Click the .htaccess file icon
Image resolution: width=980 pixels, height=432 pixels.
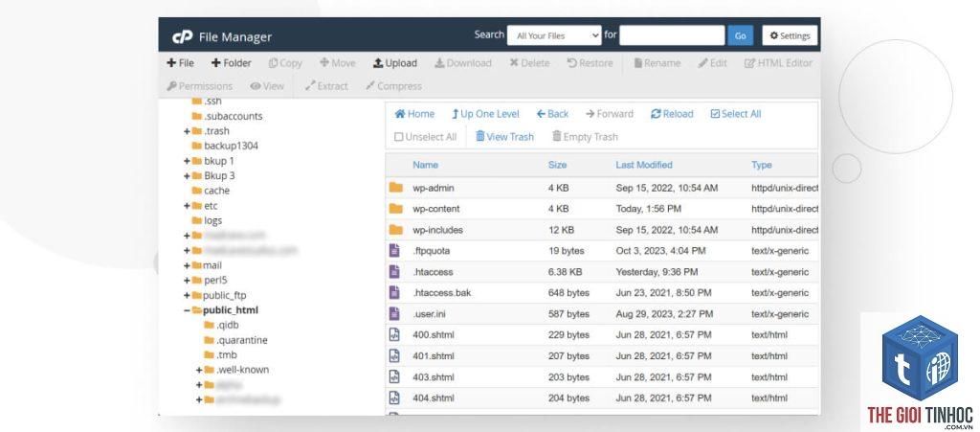tap(394, 272)
